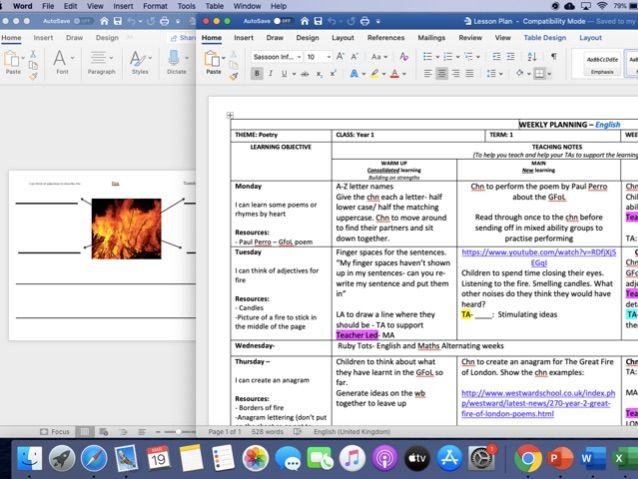
Task: Centre text alignment button
Action: (441, 74)
